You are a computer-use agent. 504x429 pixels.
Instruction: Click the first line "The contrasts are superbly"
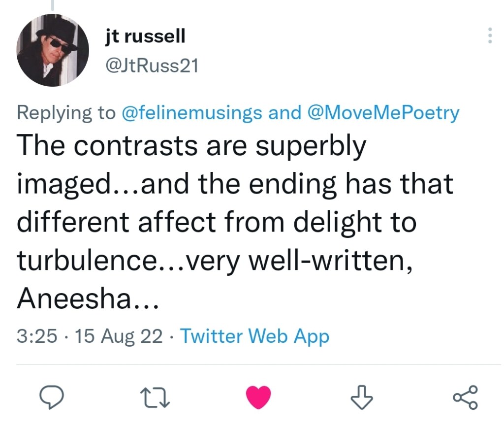[x=191, y=146]
